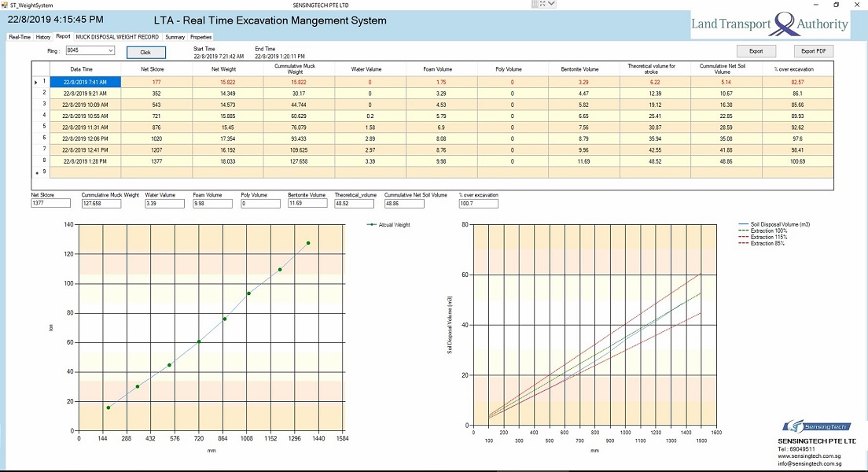Click the grid icon in top center toolbar
868x472 pixels.
537,4
